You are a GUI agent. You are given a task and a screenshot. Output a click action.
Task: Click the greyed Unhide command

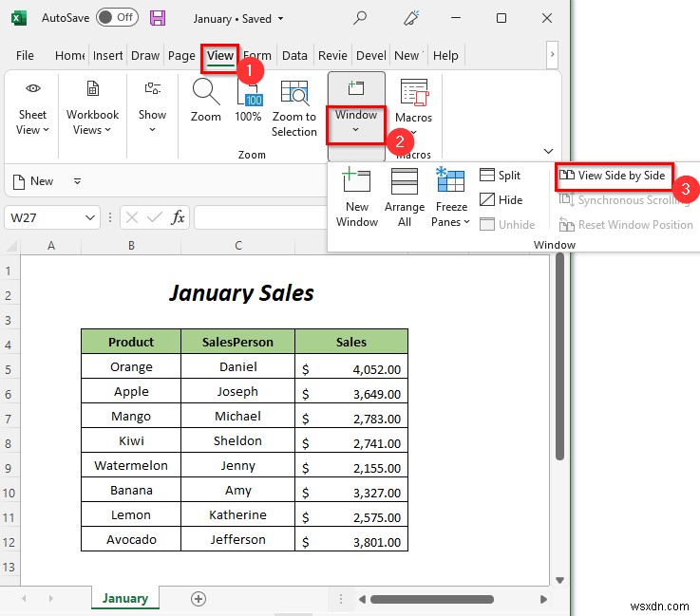[507, 224]
